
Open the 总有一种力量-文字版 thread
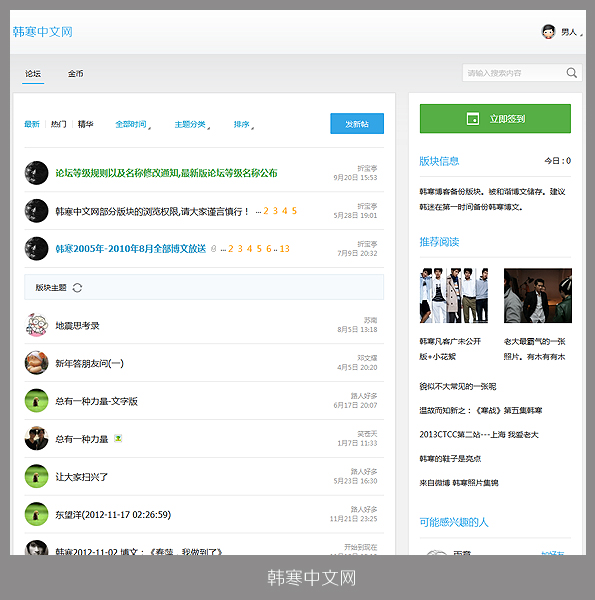[x=96, y=401]
